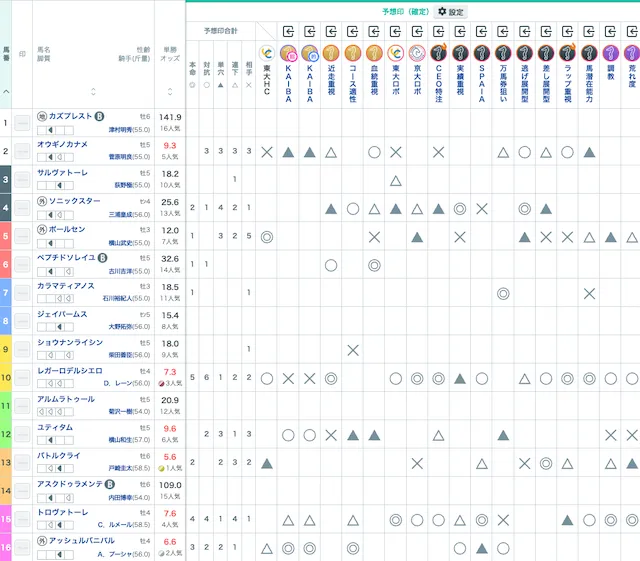This screenshot has width=640, height=561.
Task: Click the 5.6 odds value for バトルクライ
Action: click(170, 457)
